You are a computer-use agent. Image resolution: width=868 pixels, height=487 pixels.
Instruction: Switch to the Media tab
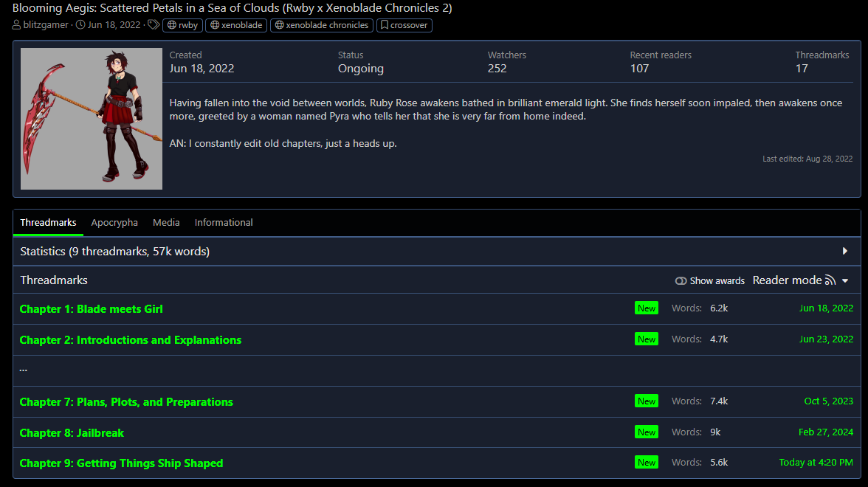pyautogui.click(x=166, y=223)
